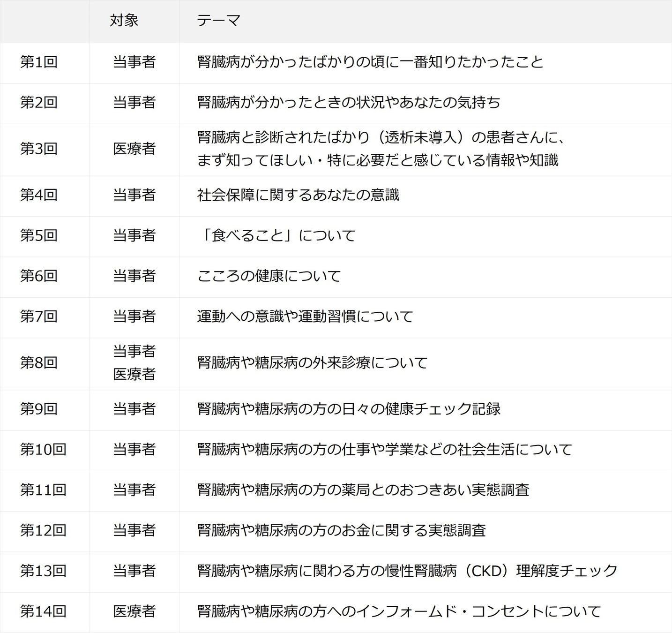Select the こころの健康について theme
Image resolution: width=672 pixels, height=633 pixels.
[269, 276]
